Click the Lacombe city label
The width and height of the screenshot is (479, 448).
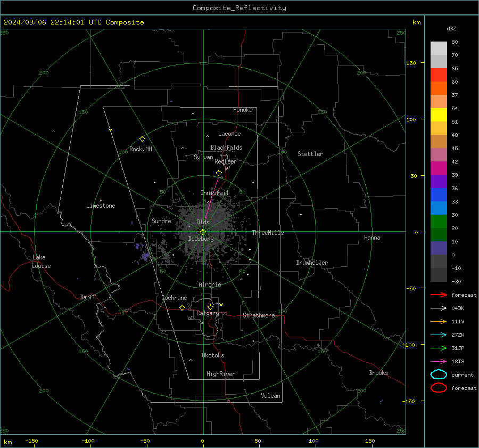(x=229, y=134)
